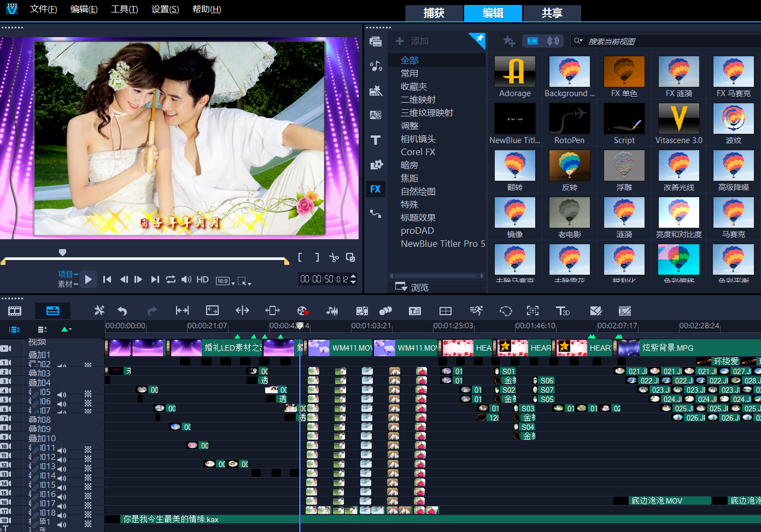
Task: Open the 编辑(E) menu
Action: tap(84, 9)
